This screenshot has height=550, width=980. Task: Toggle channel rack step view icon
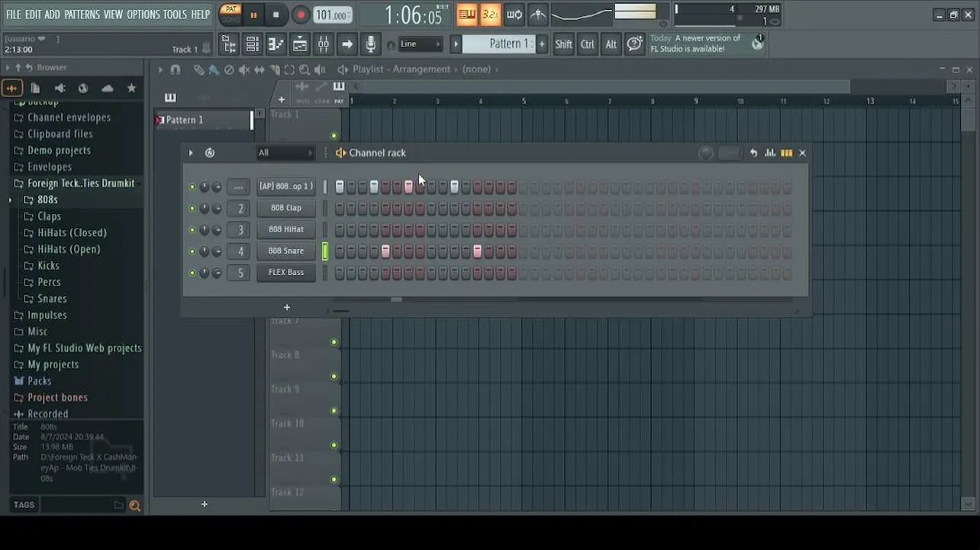(786, 153)
